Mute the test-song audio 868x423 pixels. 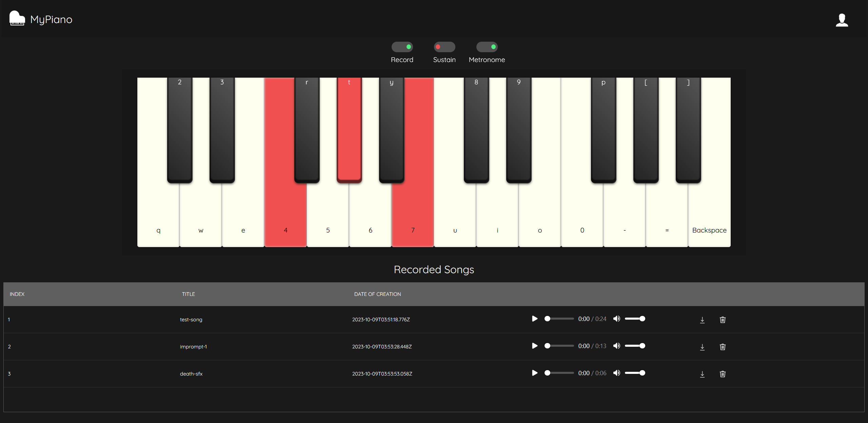tap(617, 319)
